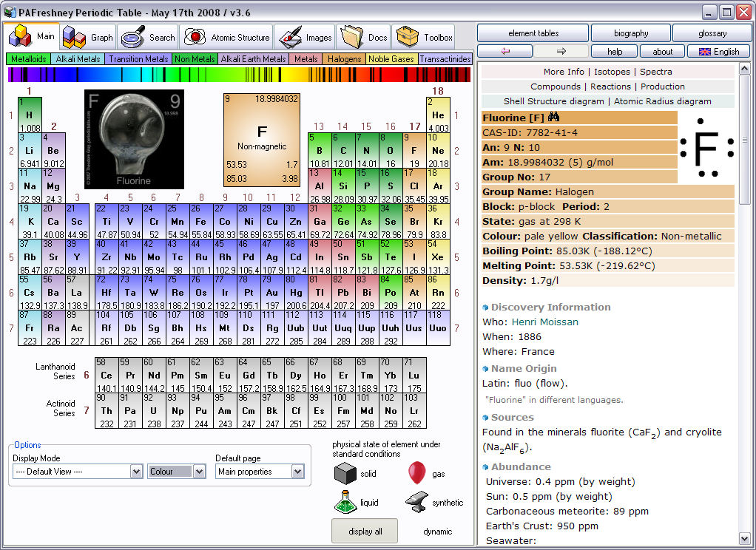Click the Fluorine element photo thumbnail
The height and width of the screenshot is (550, 756).
[x=134, y=139]
